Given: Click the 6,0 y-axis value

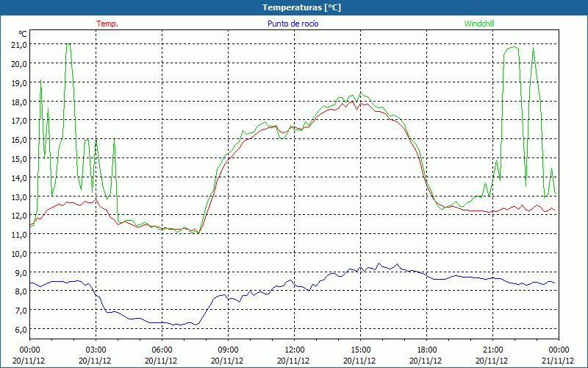Looking at the screenshot, I should (21, 330).
